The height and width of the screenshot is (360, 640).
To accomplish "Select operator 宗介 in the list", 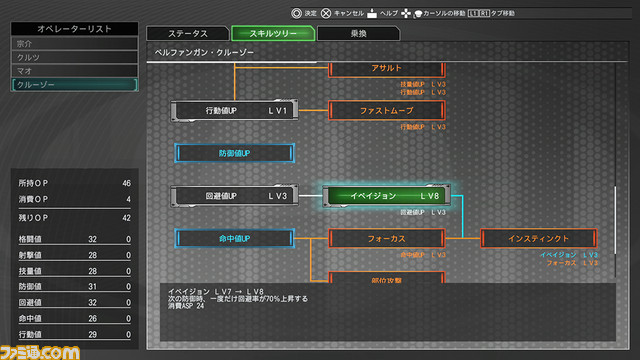I will pyautogui.click(x=74, y=44).
